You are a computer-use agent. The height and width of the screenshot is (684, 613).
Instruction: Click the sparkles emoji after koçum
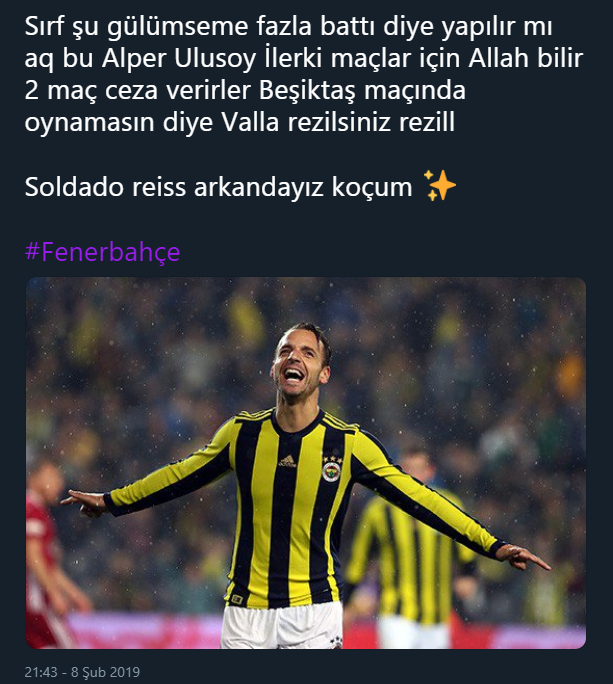(440, 186)
